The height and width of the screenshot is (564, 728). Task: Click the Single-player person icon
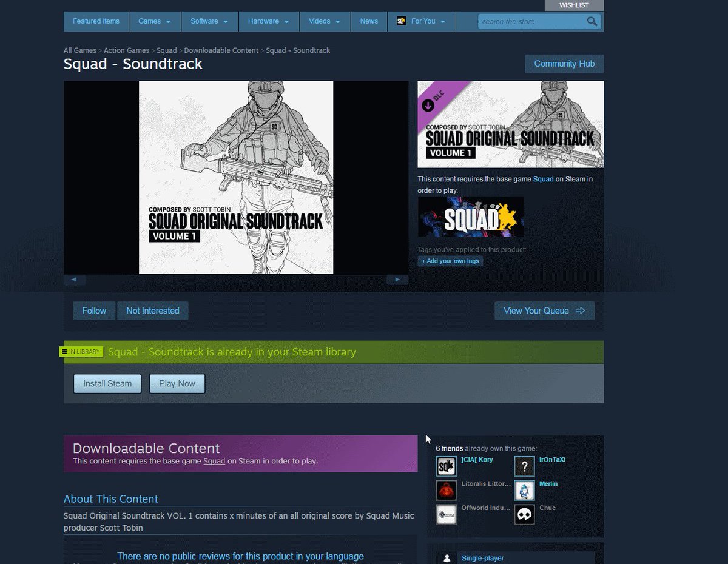click(447, 558)
